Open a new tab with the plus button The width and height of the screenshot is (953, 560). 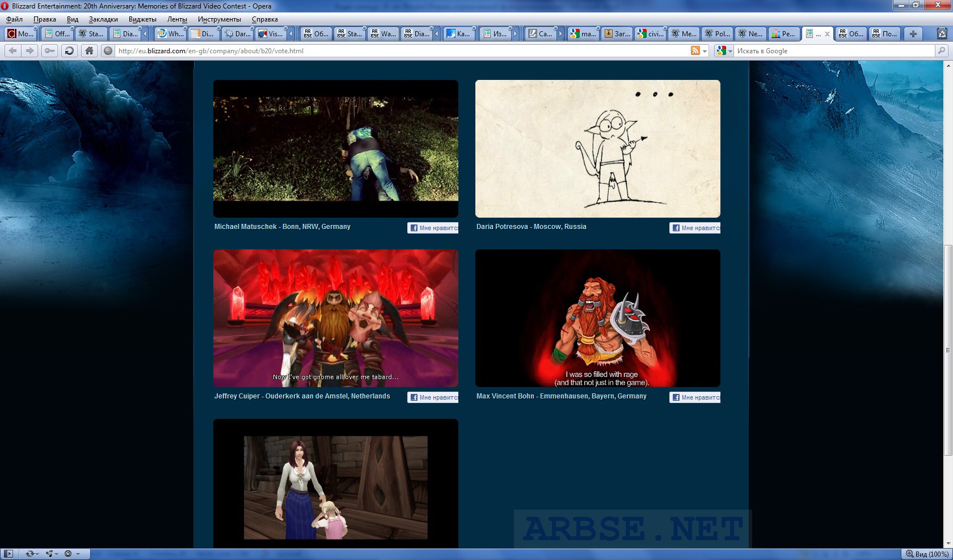[913, 33]
